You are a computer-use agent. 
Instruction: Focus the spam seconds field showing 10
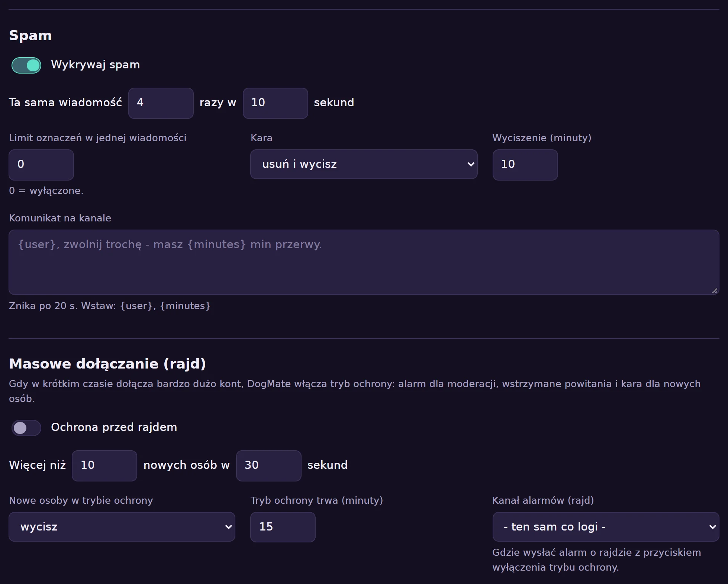pyautogui.click(x=276, y=103)
